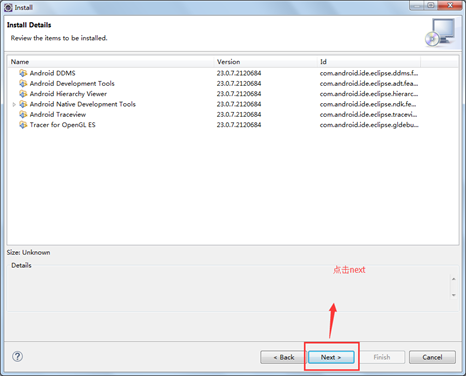
Task: Click the Android Traceview feature icon
Action: click(x=23, y=114)
